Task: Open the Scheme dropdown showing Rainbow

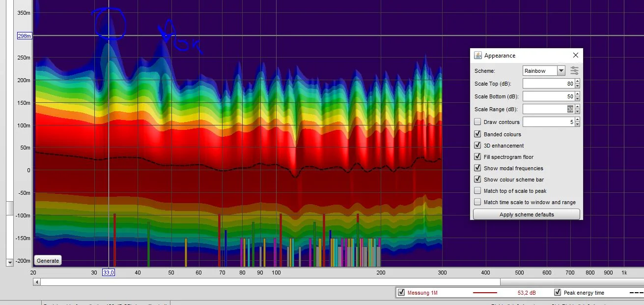Action: pyautogui.click(x=544, y=71)
